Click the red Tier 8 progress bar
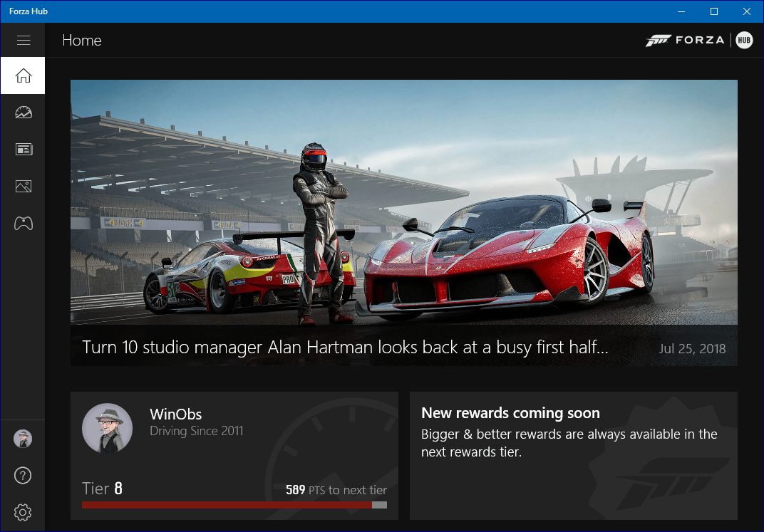Viewport: 764px width, 532px height. coord(227,505)
